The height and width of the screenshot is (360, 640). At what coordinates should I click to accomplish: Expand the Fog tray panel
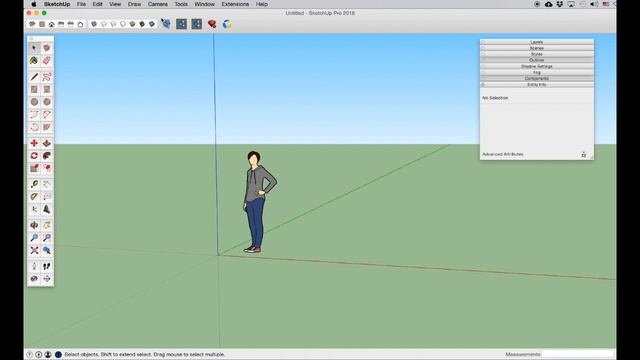pyautogui.click(x=537, y=73)
